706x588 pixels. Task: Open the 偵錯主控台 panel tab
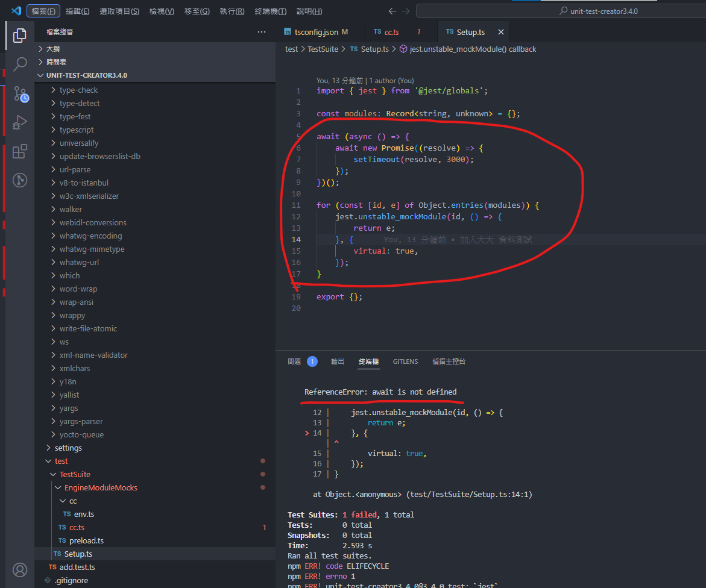449,361
